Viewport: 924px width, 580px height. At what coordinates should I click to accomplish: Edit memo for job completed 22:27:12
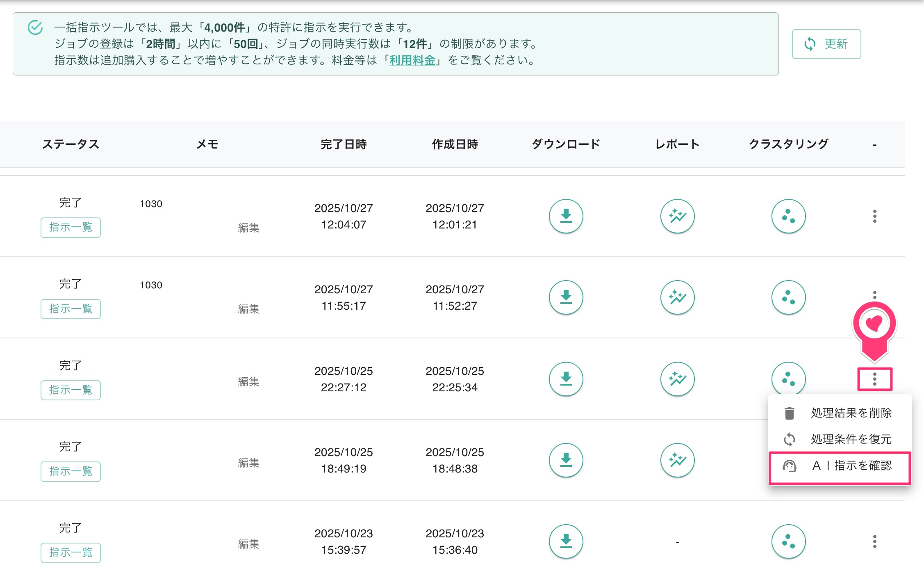click(x=248, y=381)
